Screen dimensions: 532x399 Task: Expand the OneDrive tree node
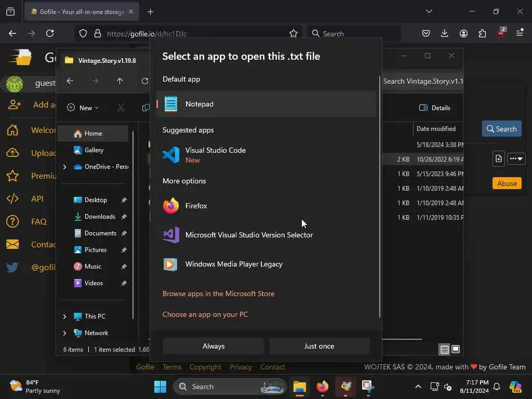pyautogui.click(x=64, y=167)
